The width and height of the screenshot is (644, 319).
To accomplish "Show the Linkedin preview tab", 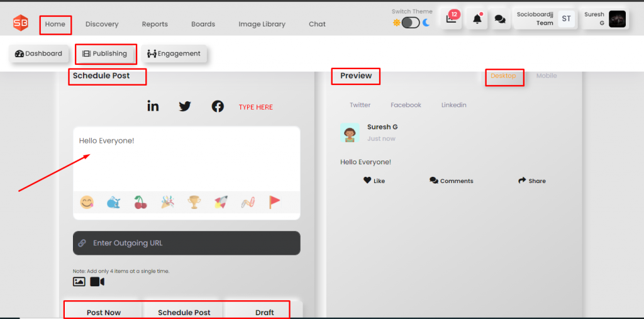I will 454,105.
